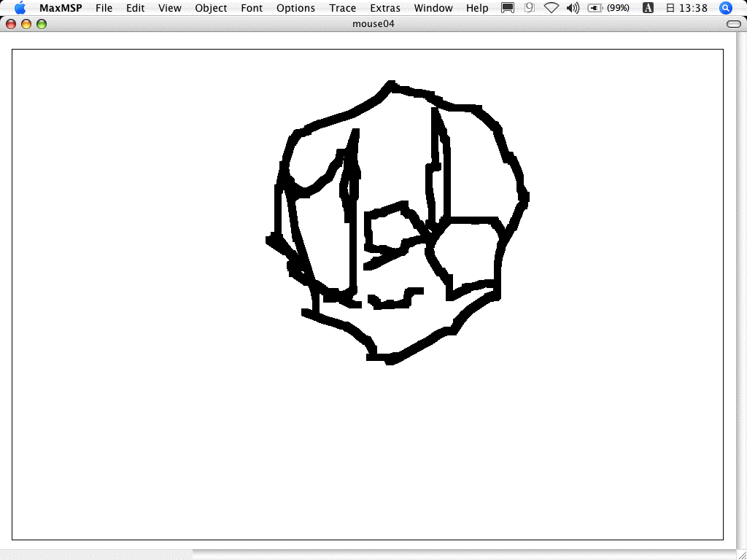This screenshot has height=560, width=747.
Task: Open Spotlight search magnifier
Action: 725,8
